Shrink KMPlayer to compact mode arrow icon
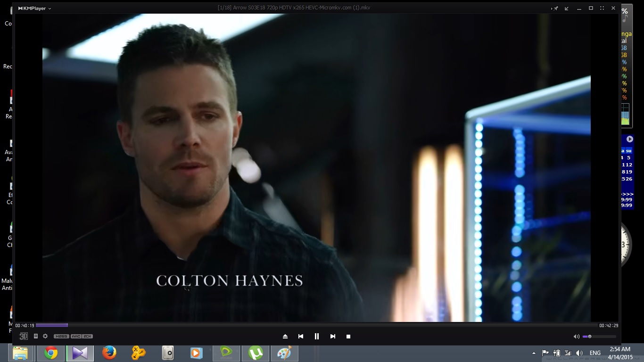The image size is (644, 362). (x=567, y=8)
